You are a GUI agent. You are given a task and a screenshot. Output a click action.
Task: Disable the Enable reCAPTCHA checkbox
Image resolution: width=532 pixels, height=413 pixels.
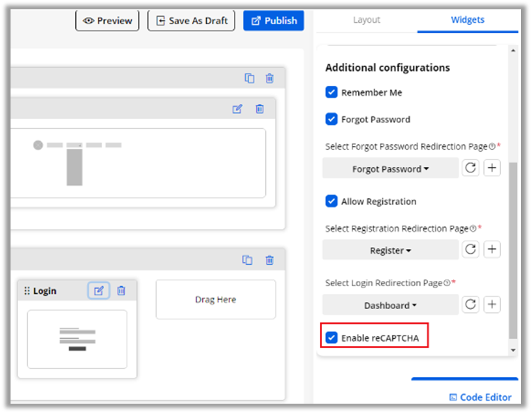[x=331, y=338]
